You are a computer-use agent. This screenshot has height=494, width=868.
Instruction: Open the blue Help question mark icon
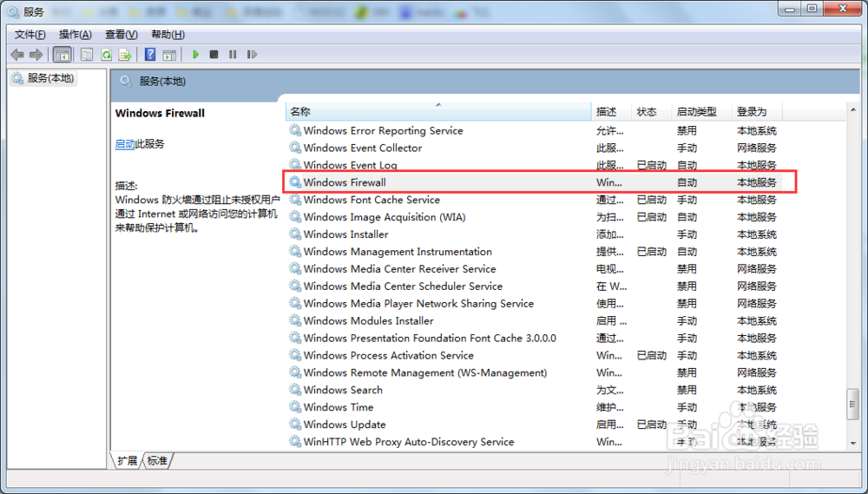[x=150, y=55]
